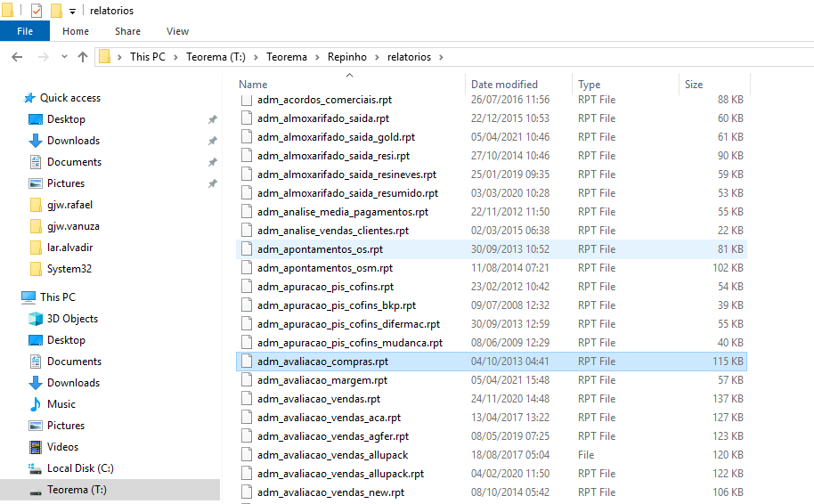Open Pictures under Quick access
Image resolution: width=814 pixels, height=504 pixels.
click(65, 183)
